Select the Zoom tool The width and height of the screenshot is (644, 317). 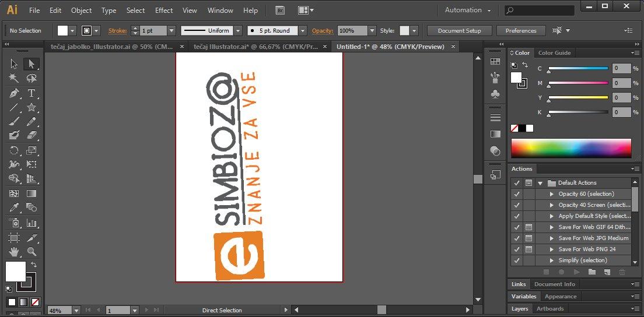coord(32,251)
